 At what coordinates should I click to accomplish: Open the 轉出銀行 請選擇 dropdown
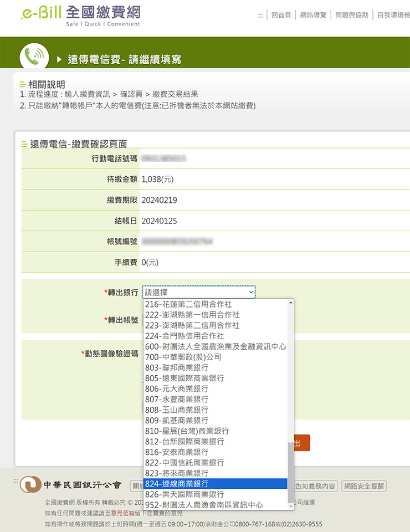pos(199,292)
